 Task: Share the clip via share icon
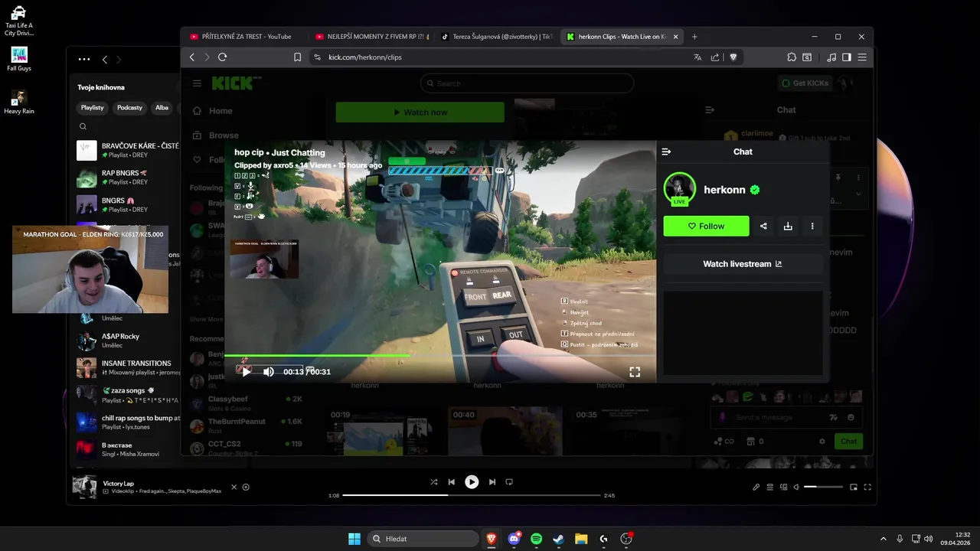[763, 226]
